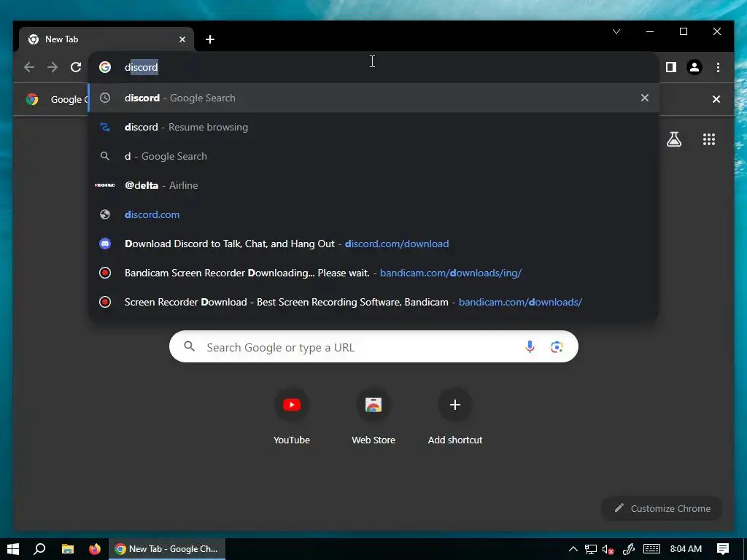The image size is (747, 560).
Task: Open the Web Store shortcut
Action: (373, 417)
